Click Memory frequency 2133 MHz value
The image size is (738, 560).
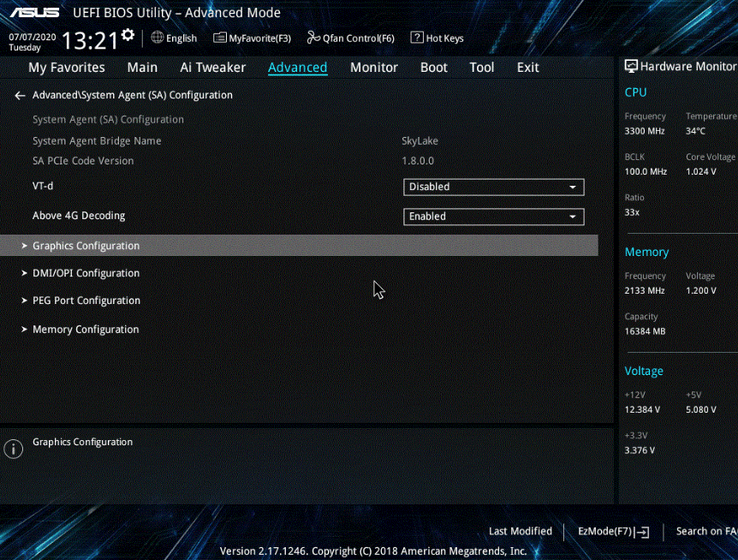645,291
